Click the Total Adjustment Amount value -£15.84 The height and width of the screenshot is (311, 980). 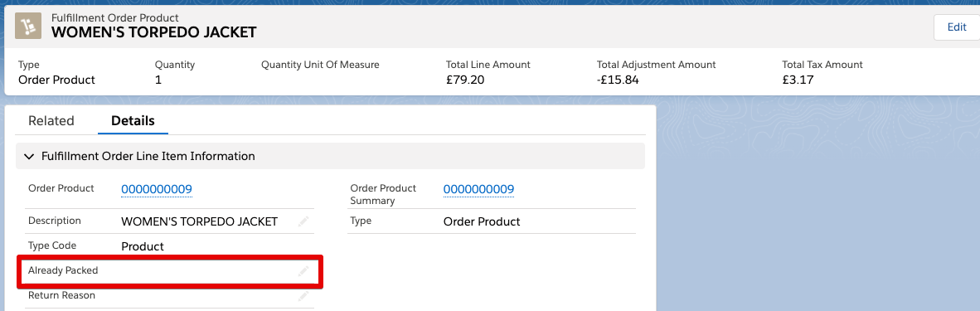tap(618, 80)
